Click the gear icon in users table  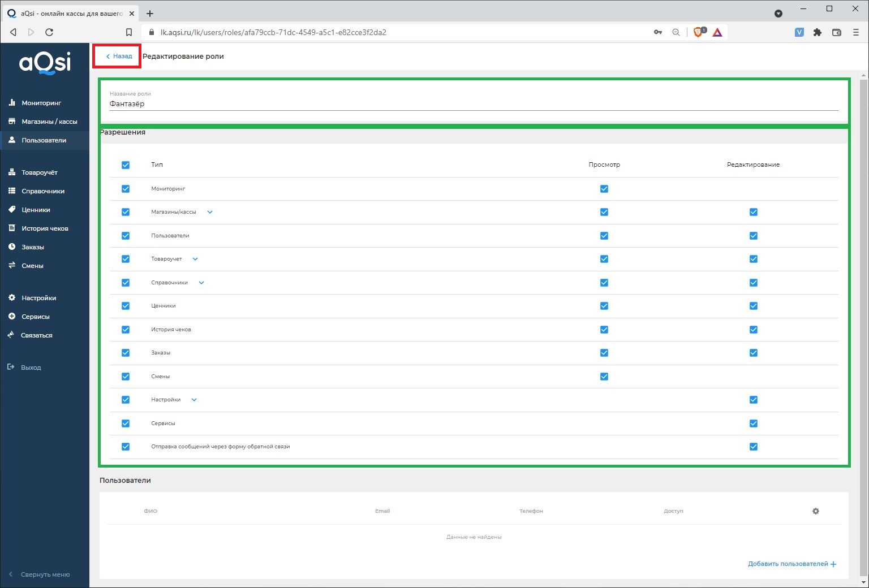[815, 511]
